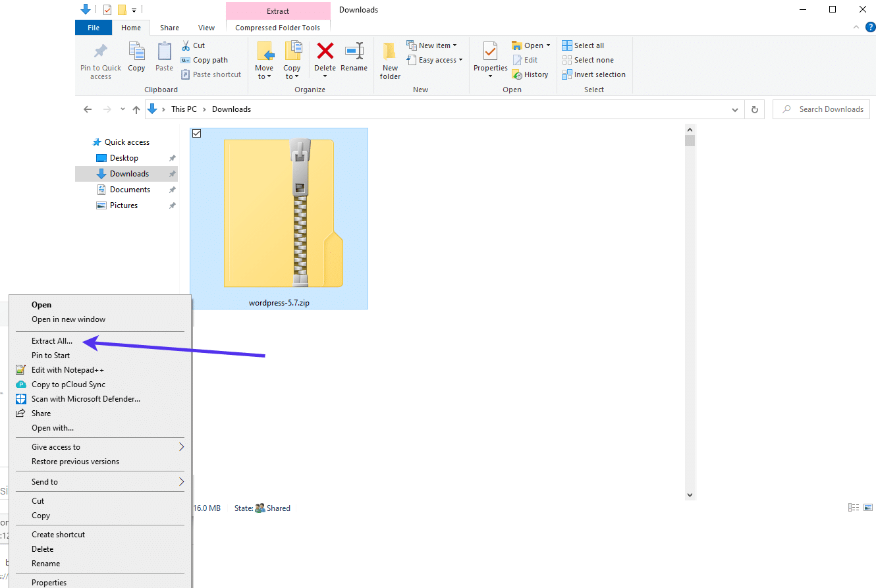
Task: Switch to details view toggle
Action: [x=854, y=508]
